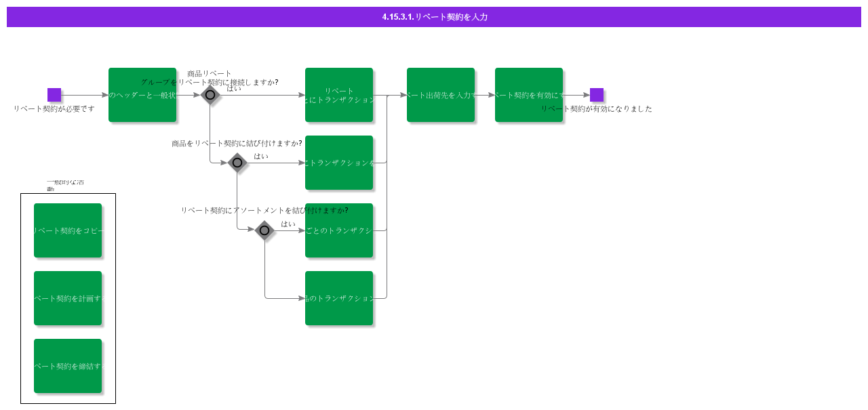Open the リベート契約を有効に activity box
This screenshot has width=868, height=410.
coord(529,95)
